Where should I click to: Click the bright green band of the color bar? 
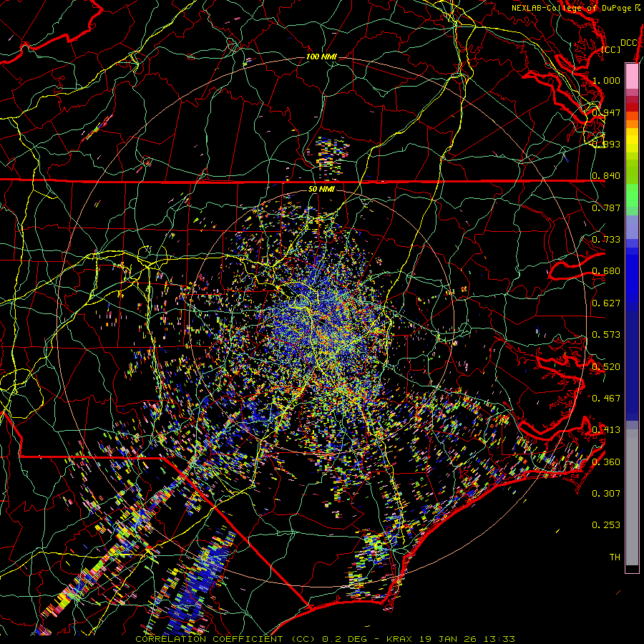click(632, 196)
